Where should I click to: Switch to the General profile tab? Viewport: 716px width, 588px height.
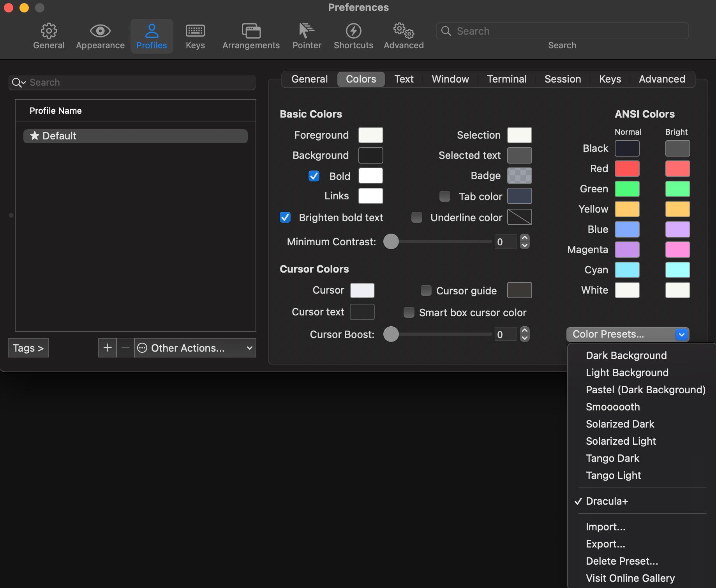click(309, 79)
